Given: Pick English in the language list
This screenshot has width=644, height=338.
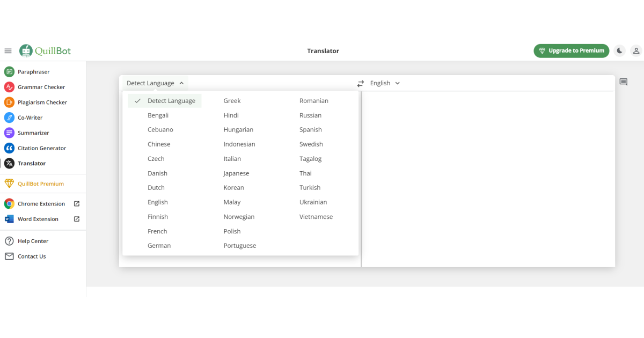Looking at the screenshot, I should click(x=158, y=202).
